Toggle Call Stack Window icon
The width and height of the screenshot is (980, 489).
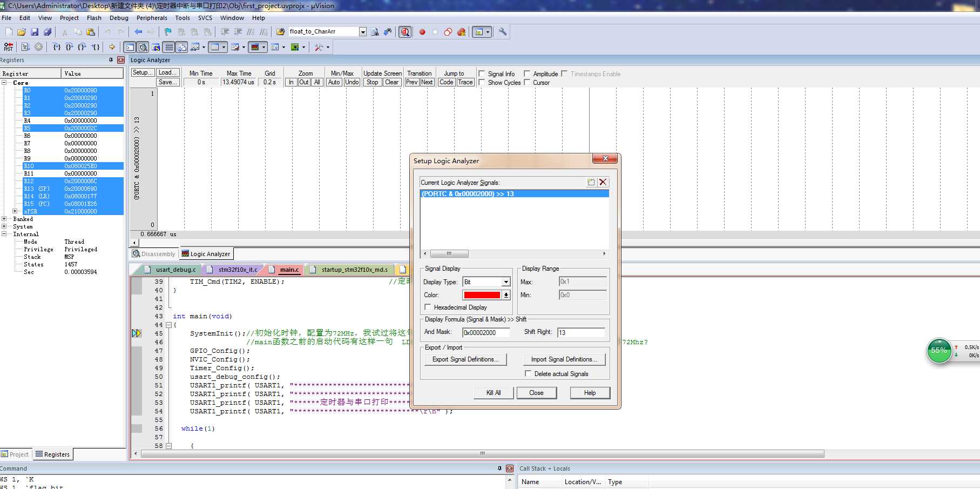182,47
